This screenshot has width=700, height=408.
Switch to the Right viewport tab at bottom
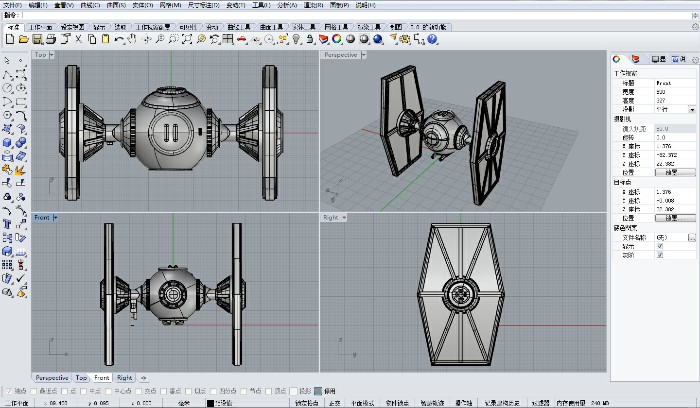point(125,378)
